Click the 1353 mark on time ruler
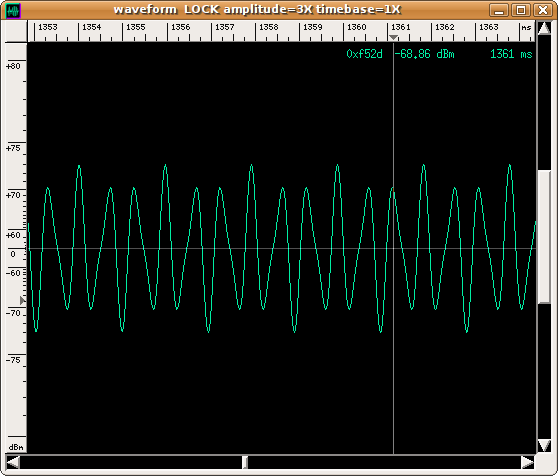The width and height of the screenshot is (558, 476). pos(48,27)
